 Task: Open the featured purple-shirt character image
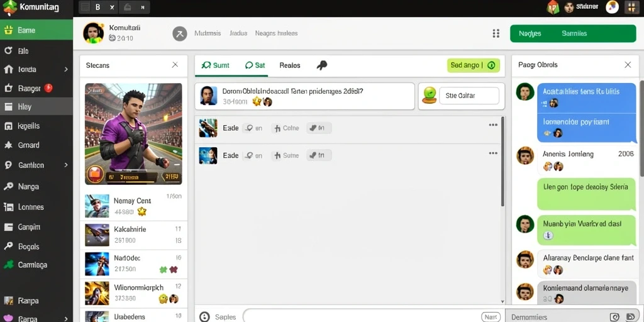[x=133, y=134]
